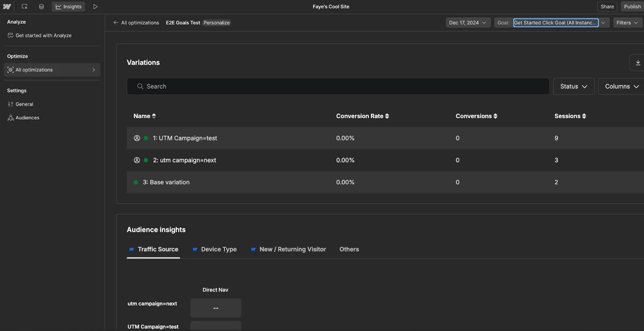Click the Personalize tag
This screenshot has height=331, width=644.
(217, 23)
